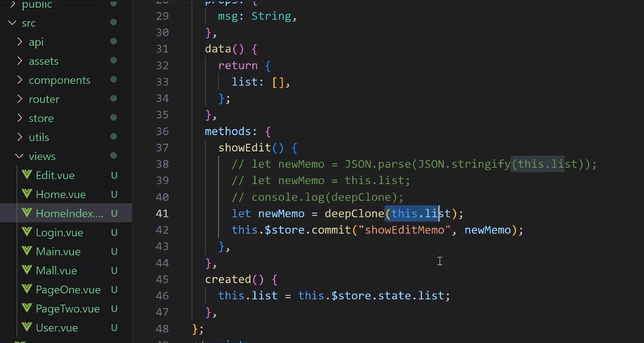Expand the assets folder chevron

(20, 61)
